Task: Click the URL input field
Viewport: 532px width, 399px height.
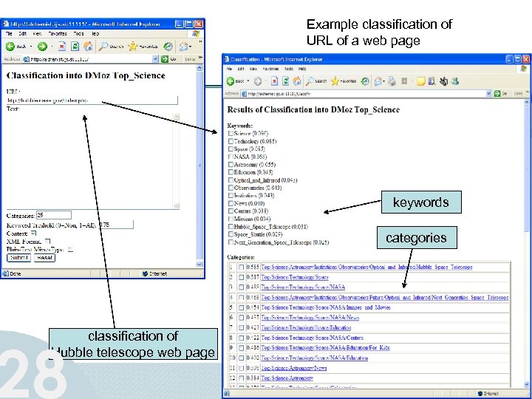Action: click(92, 100)
